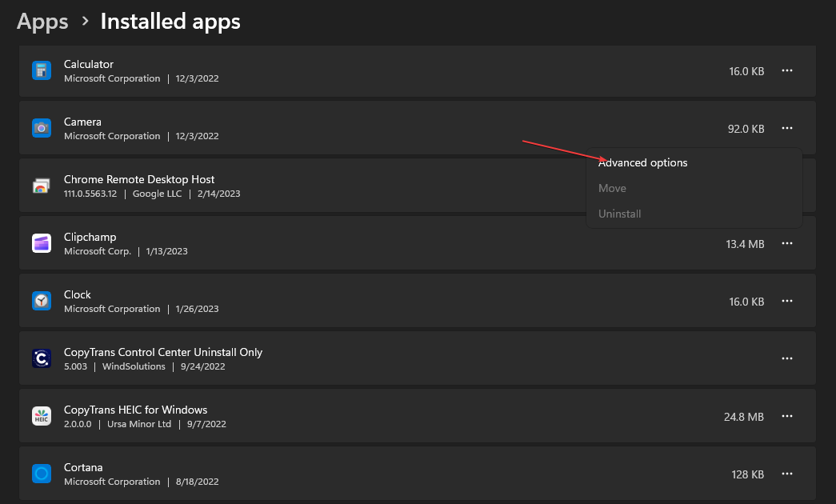The width and height of the screenshot is (836, 504).
Task: Open the three-dot menu for Calculator
Action: click(787, 70)
